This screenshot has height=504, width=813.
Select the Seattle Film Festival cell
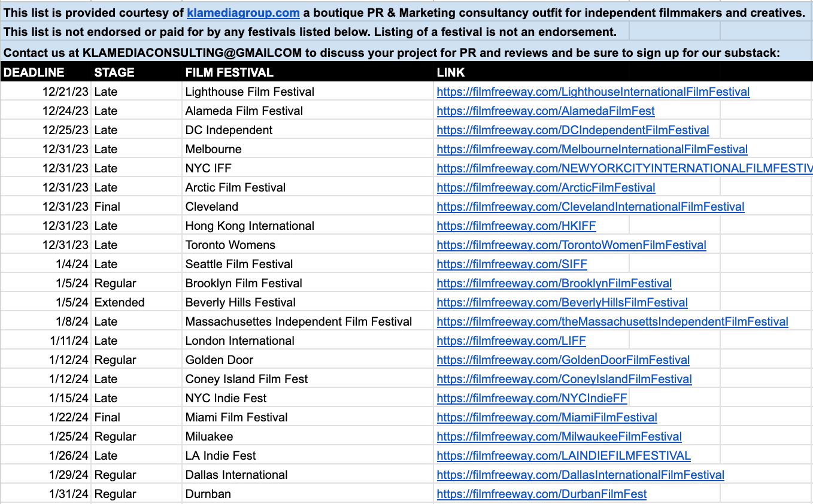(308, 264)
